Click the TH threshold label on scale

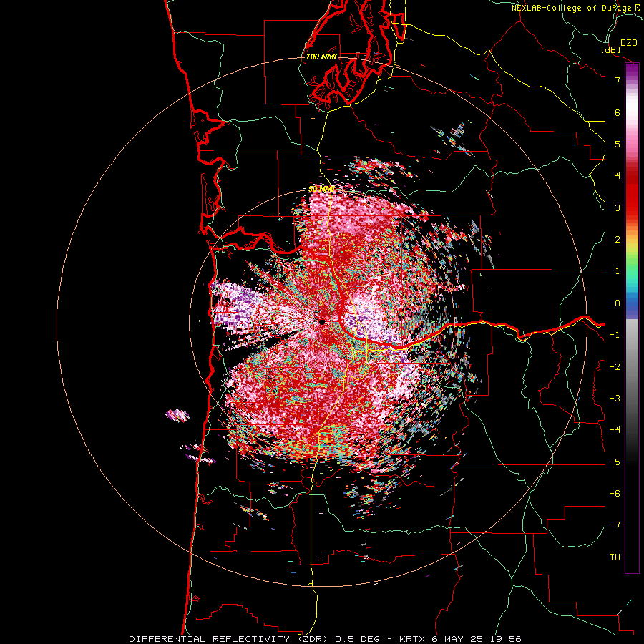click(x=615, y=557)
